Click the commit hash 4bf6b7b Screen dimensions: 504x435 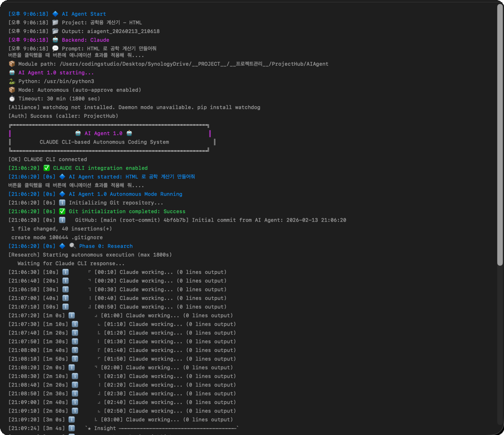click(174, 220)
